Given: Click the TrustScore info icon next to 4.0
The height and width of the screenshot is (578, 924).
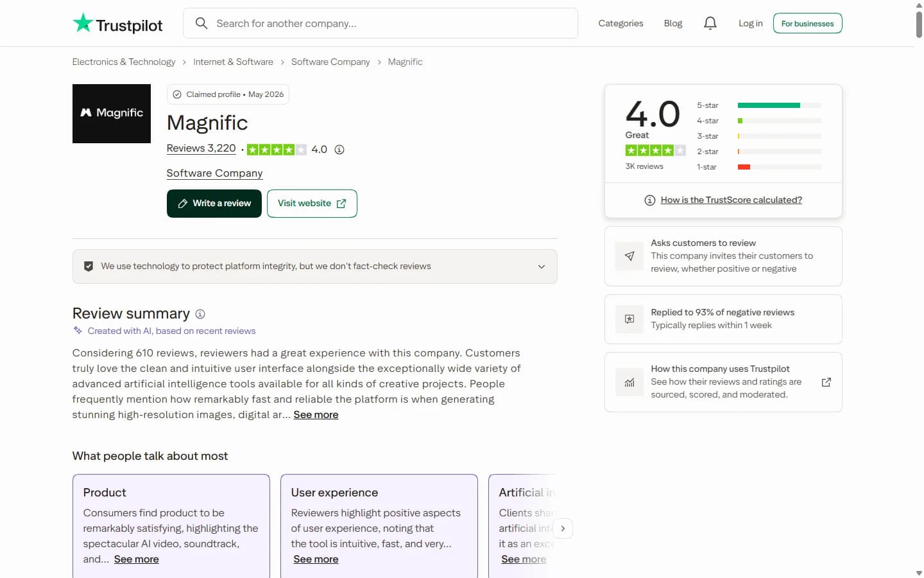Looking at the screenshot, I should click(339, 150).
